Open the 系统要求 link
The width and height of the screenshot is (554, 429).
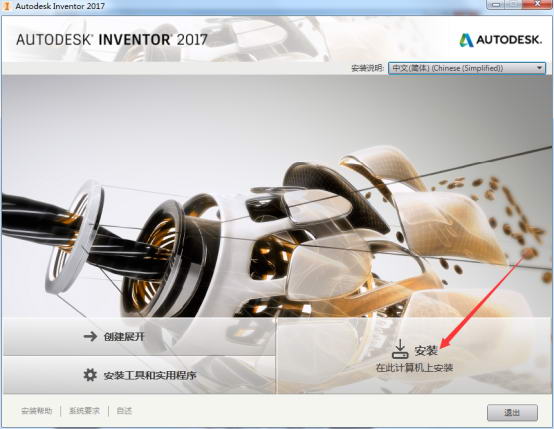(x=84, y=411)
